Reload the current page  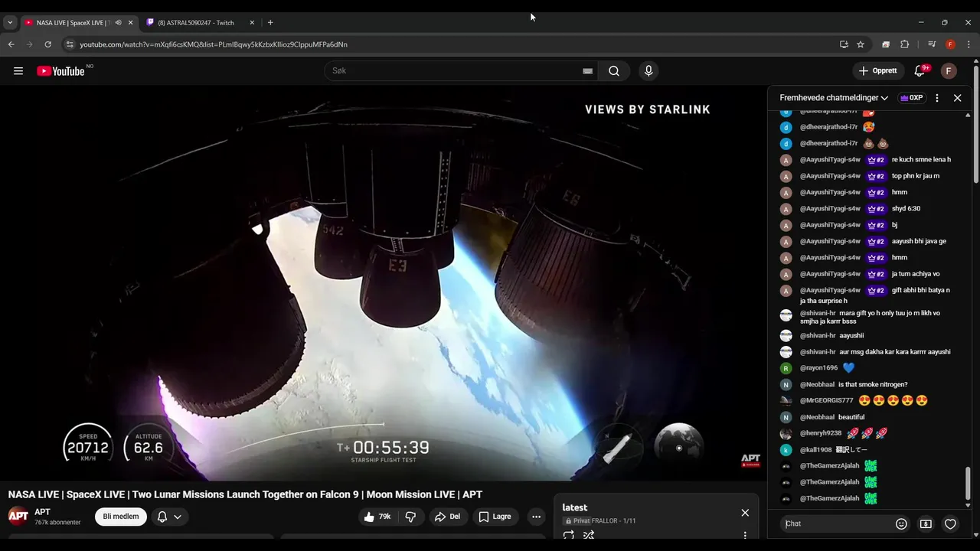(x=47, y=44)
